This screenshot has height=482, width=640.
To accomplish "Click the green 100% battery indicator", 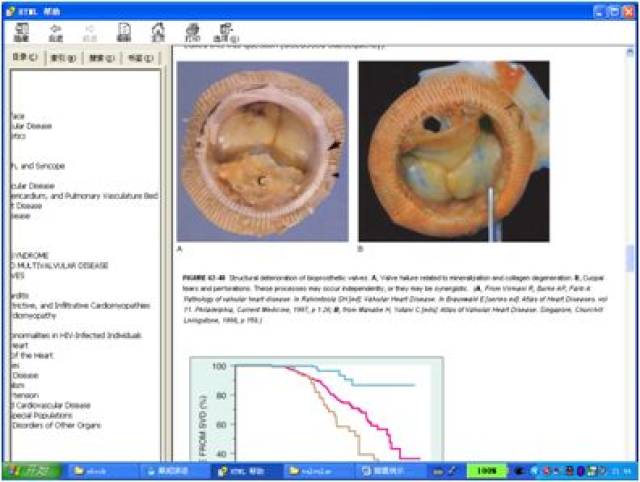I will click(x=486, y=471).
